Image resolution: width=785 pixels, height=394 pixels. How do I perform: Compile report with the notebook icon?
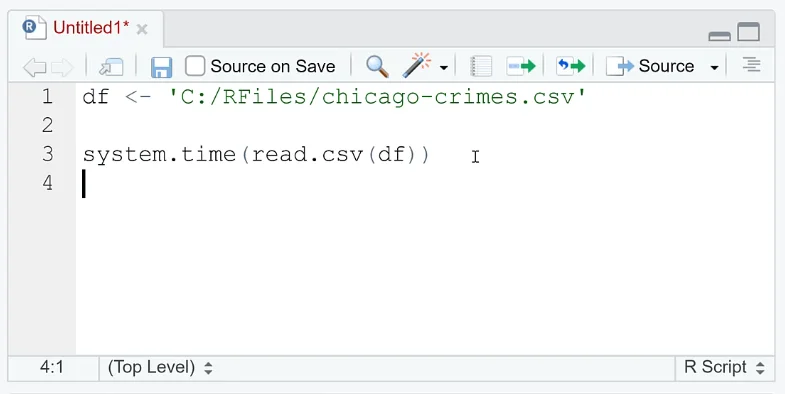[x=481, y=67]
